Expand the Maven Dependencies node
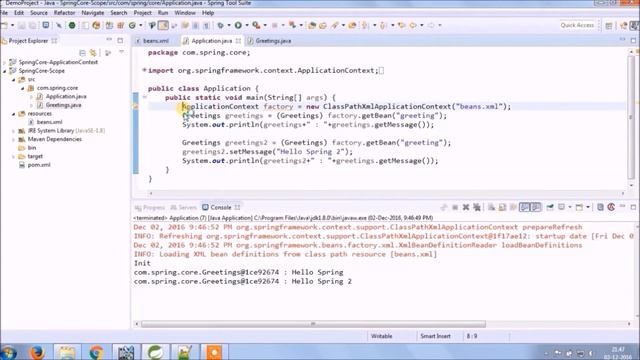The height and width of the screenshot is (360, 640). click(13, 139)
